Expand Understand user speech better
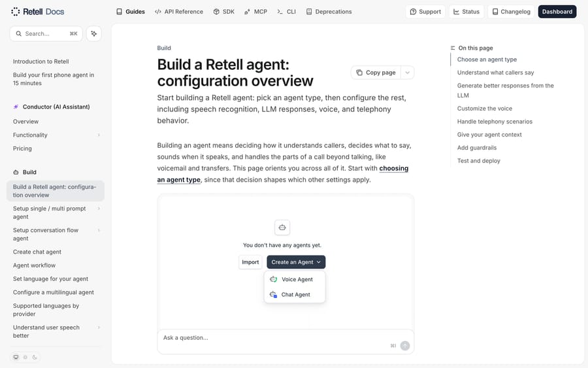This screenshot has height=368, width=588. pos(99,327)
